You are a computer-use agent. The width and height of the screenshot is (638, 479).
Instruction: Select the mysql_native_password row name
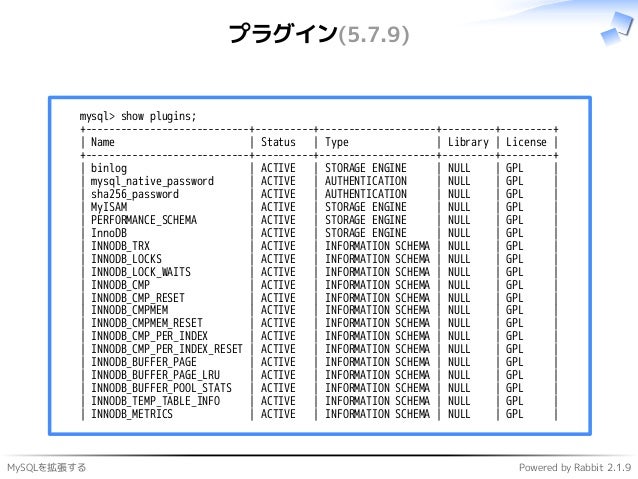pos(152,181)
